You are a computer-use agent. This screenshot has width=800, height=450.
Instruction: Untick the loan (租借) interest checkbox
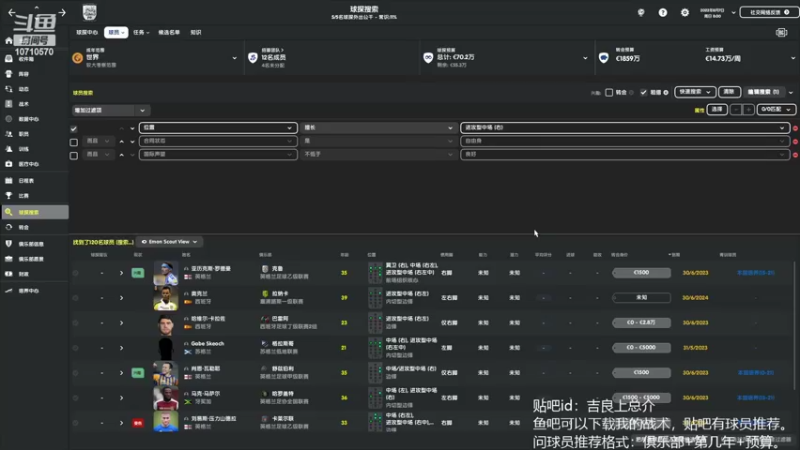[643, 92]
